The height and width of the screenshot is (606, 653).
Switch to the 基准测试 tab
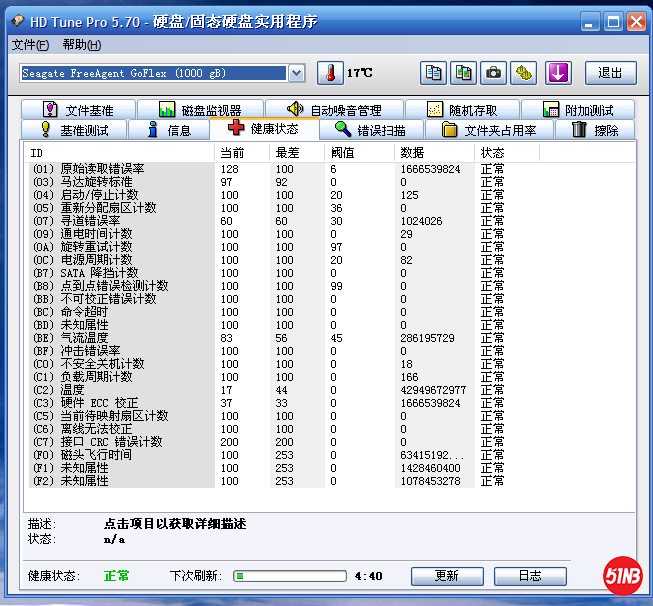pyautogui.click(x=82, y=130)
